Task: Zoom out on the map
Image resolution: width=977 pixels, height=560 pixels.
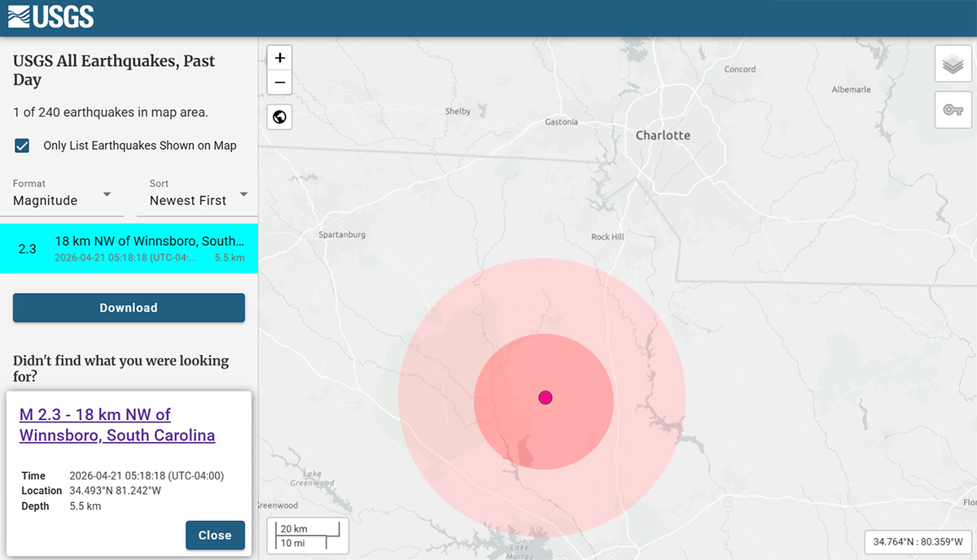Action: click(279, 82)
